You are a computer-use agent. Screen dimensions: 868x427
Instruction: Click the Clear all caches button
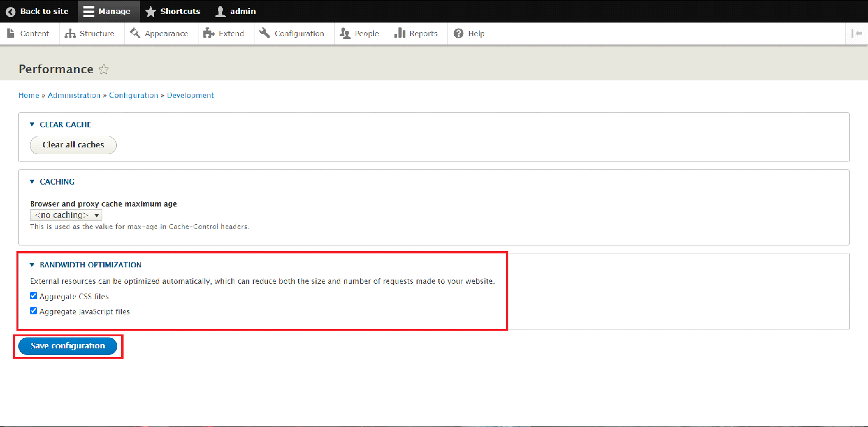tap(73, 145)
